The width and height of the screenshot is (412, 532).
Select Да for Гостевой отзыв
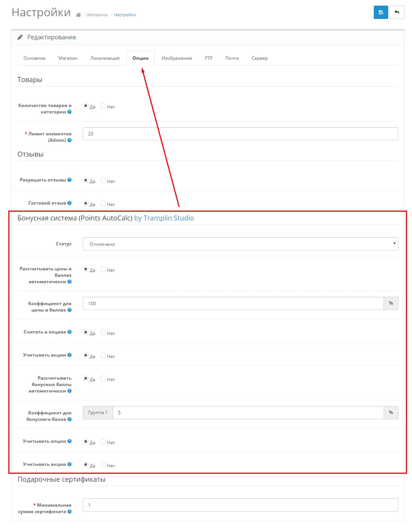86,203
